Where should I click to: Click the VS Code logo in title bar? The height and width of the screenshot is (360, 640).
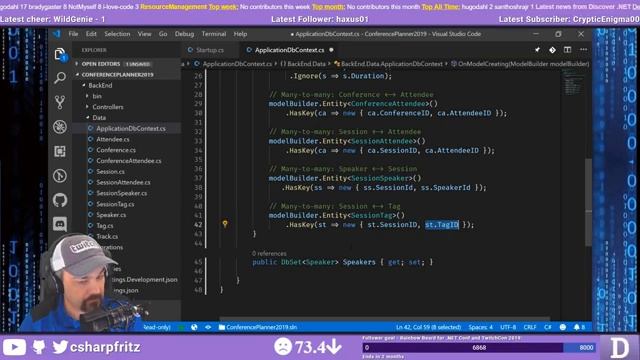coord(57,34)
